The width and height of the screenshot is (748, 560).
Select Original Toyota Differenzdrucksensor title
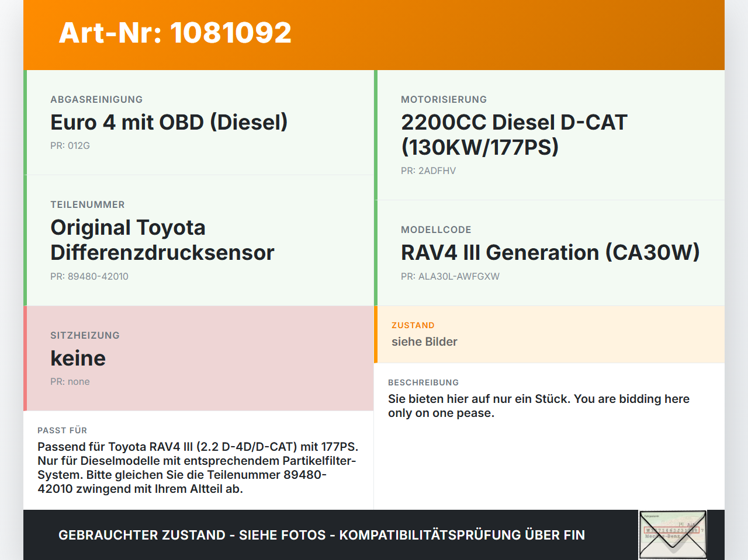tap(162, 239)
